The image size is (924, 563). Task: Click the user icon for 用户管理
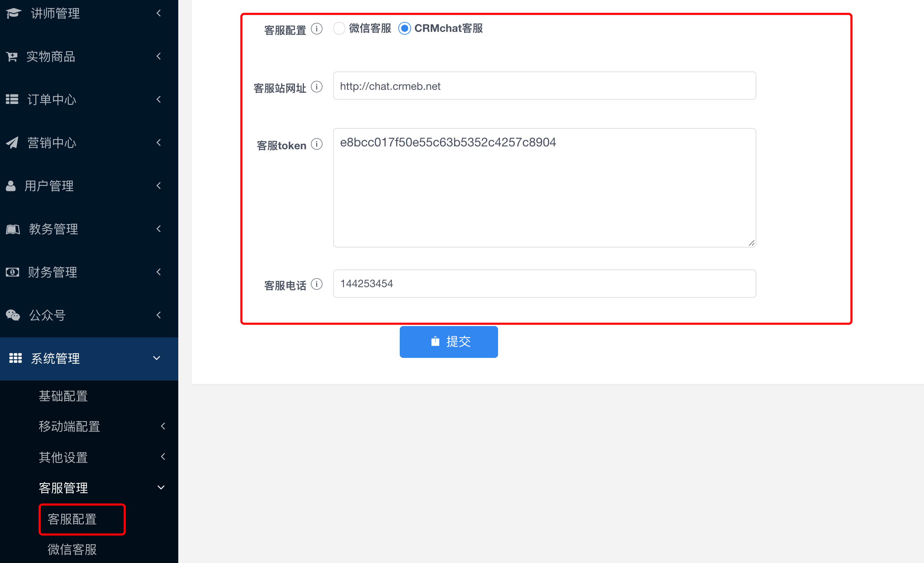click(x=11, y=186)
